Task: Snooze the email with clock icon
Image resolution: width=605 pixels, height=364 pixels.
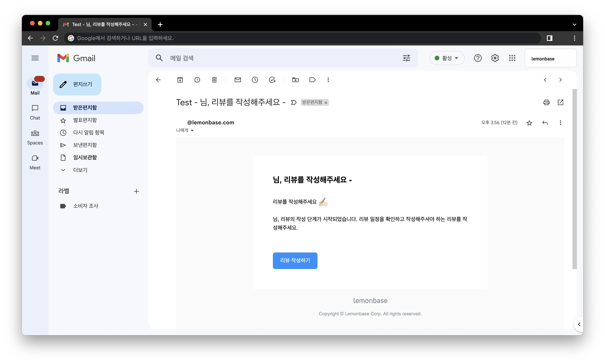Action: (x=255, y=80)
